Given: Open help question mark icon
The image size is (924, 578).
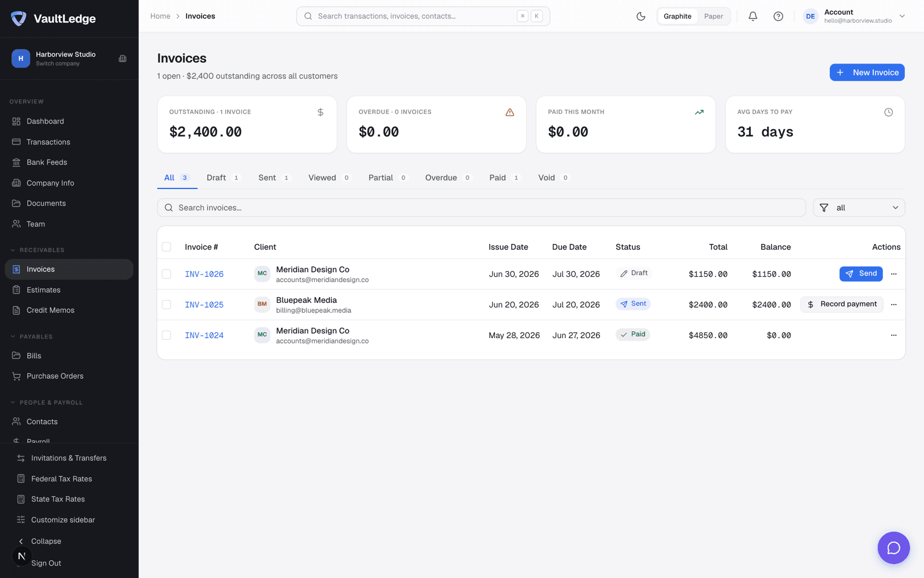Looking at the screenshot, I should click(778, 16).
